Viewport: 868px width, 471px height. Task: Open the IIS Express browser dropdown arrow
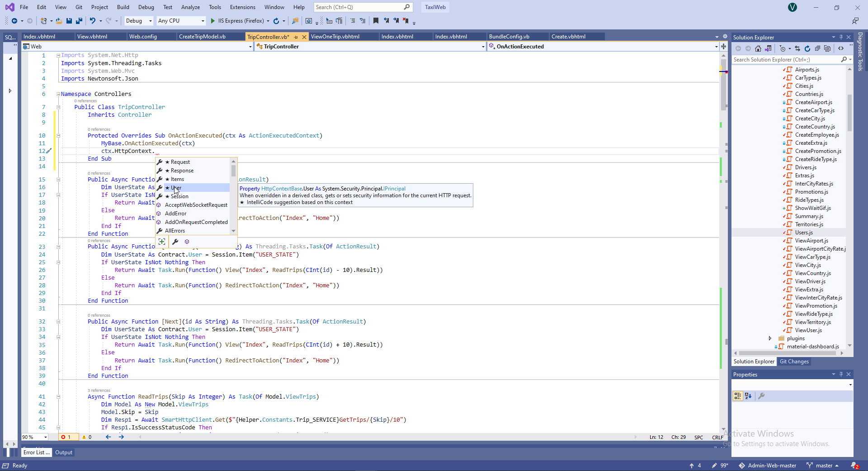coord(268,21)
